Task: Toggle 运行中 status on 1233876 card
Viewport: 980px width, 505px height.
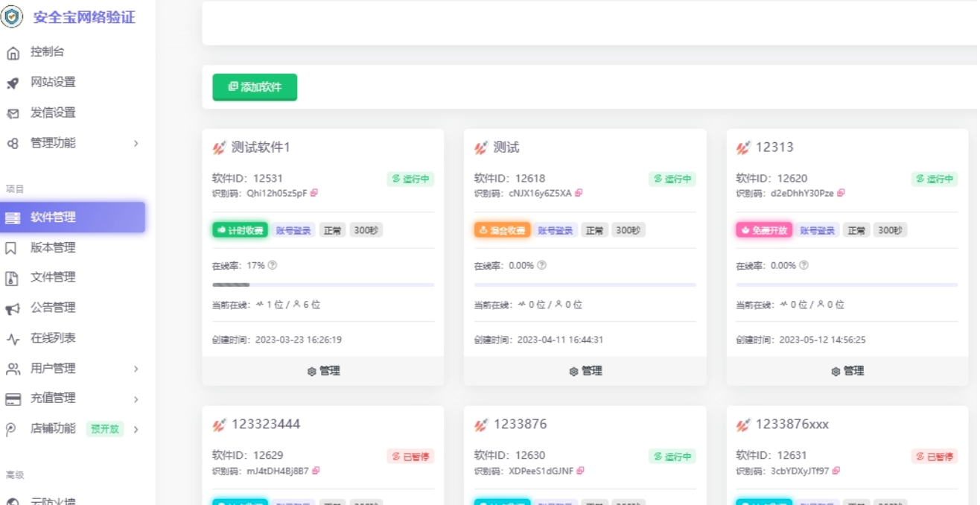Action: tap(672, 457)
